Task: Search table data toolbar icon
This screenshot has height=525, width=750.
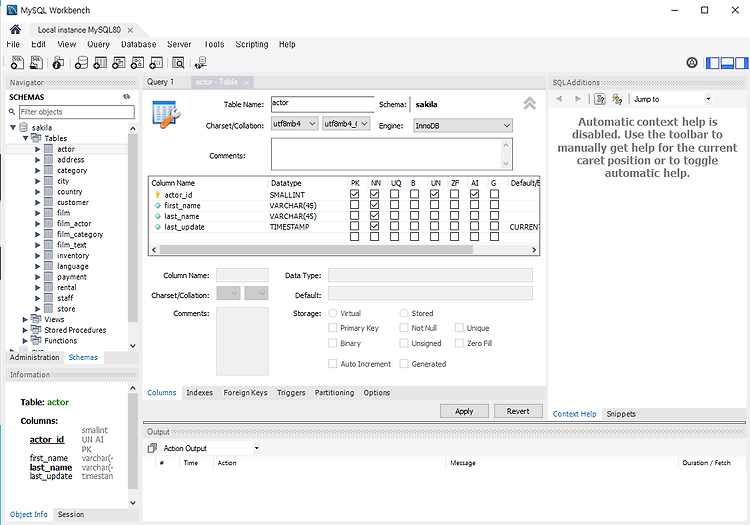Action: [178, 63]
